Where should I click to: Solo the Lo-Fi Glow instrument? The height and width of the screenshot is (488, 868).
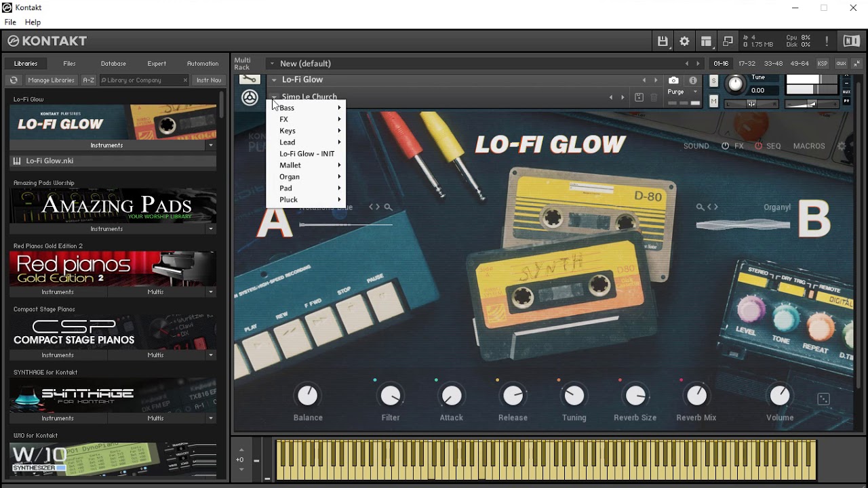(x=713, y=81)
